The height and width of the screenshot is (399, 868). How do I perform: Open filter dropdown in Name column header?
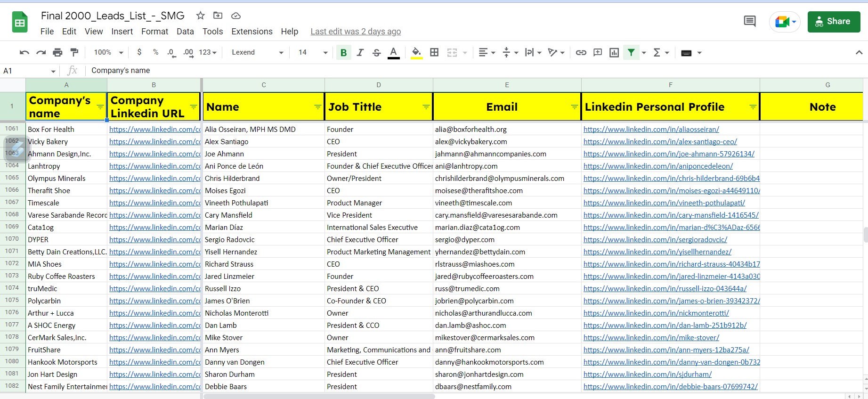[318, 107]
